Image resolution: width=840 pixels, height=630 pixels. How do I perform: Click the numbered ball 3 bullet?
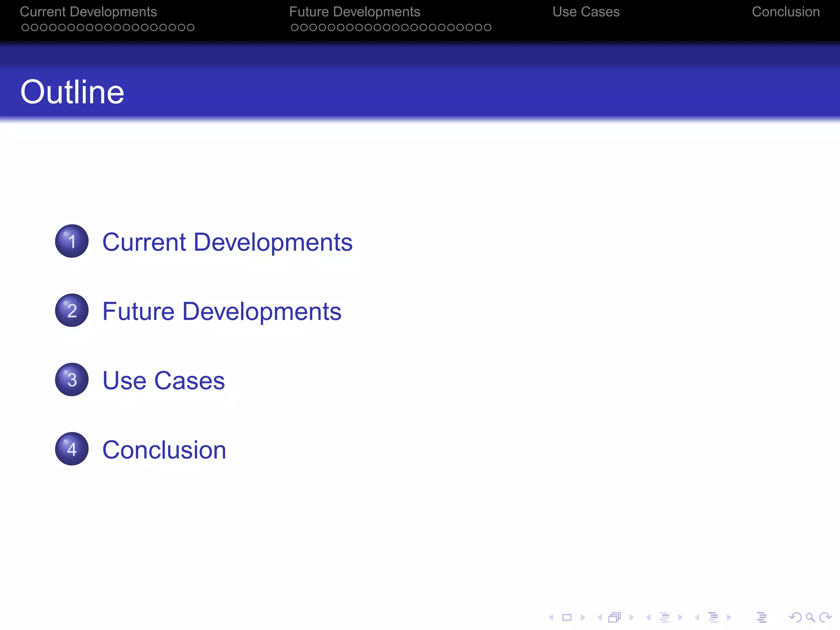tap(72, 379)
